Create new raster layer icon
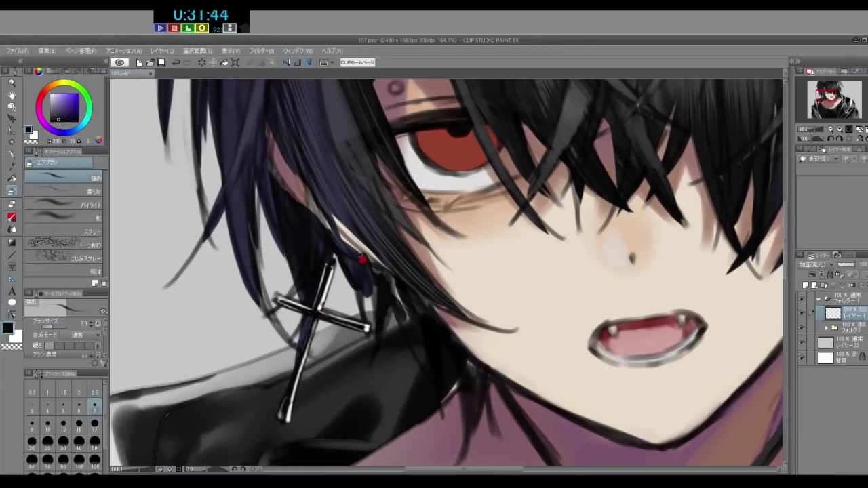 pos(806,285)
